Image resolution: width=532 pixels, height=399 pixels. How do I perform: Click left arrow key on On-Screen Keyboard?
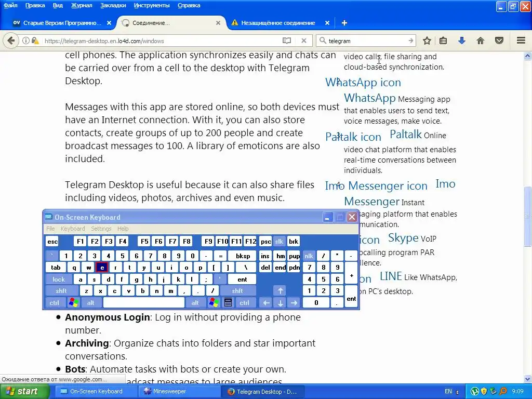point(267,303)
